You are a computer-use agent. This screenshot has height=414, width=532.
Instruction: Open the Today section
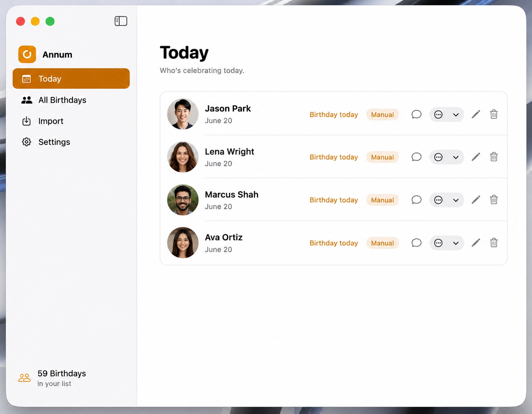(71, 79)
